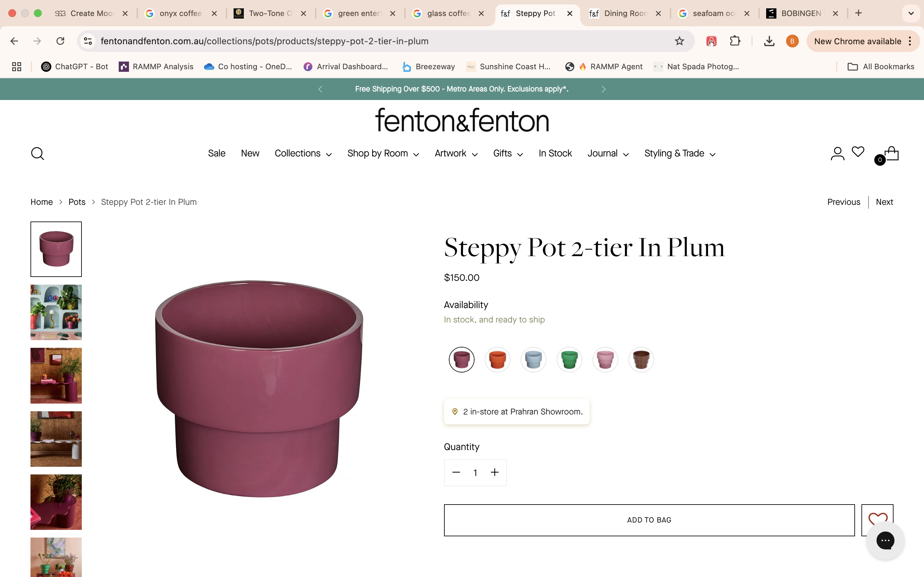Choose the light blue pot variant
This screenshot has height=577, width=924.
[534, 359]
